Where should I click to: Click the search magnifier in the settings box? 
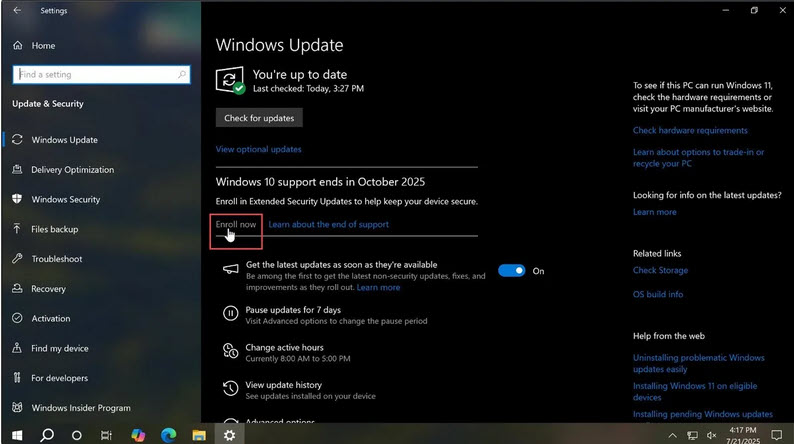click(x=182, y=74)
